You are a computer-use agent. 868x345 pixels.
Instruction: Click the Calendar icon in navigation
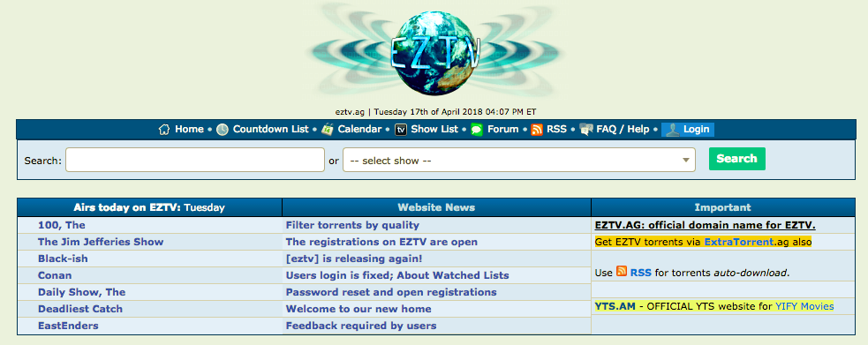(328, 130)
